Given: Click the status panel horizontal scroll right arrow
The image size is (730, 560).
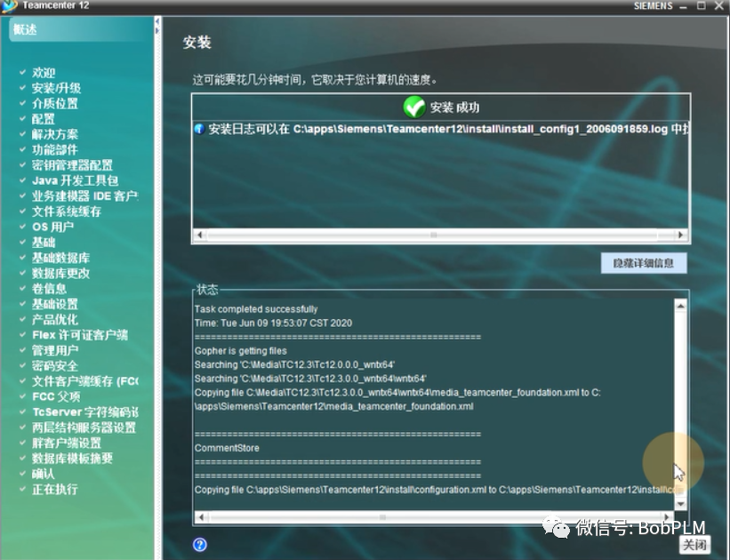Looking at the screenshot, I should tap(667, 517).
